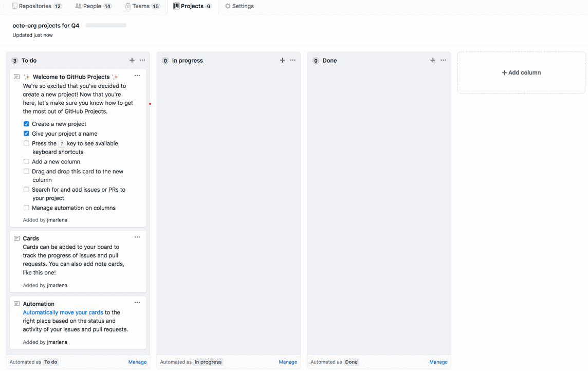Add a card to the To do column
Screen dimensions: 588x371
[132, 60]
